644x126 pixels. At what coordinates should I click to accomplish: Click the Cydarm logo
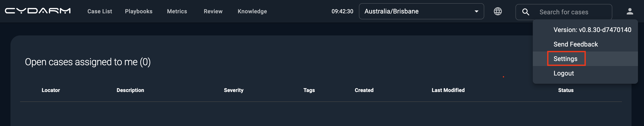[38, 11]
